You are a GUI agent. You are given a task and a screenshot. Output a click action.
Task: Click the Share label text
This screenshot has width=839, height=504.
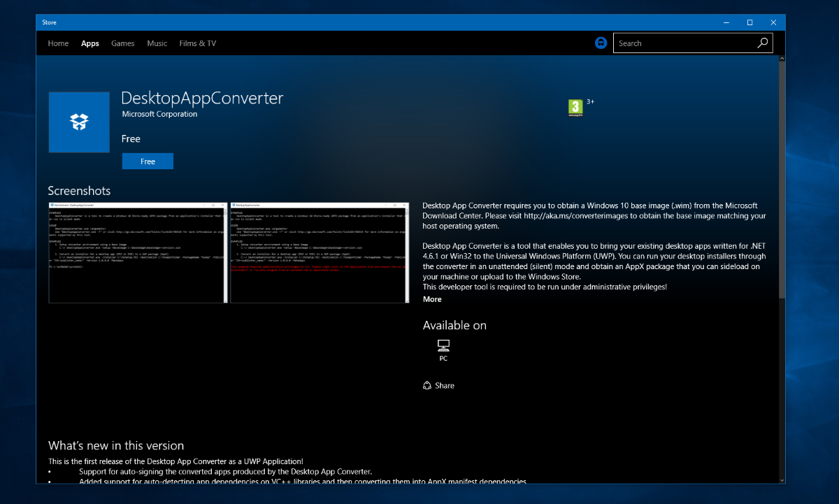445,386
